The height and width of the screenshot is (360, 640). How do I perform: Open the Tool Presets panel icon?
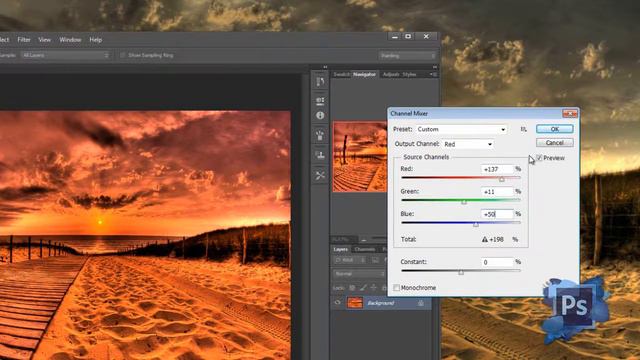tap(320, 176)
